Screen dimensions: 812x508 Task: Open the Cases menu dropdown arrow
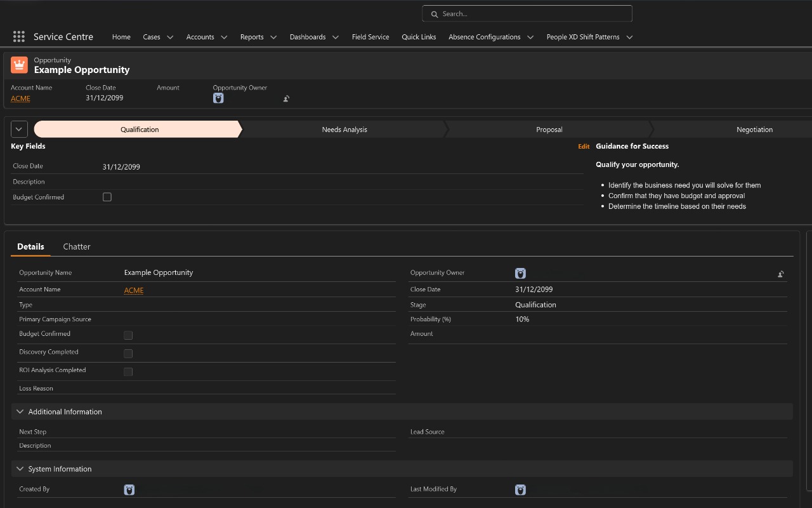170,37
